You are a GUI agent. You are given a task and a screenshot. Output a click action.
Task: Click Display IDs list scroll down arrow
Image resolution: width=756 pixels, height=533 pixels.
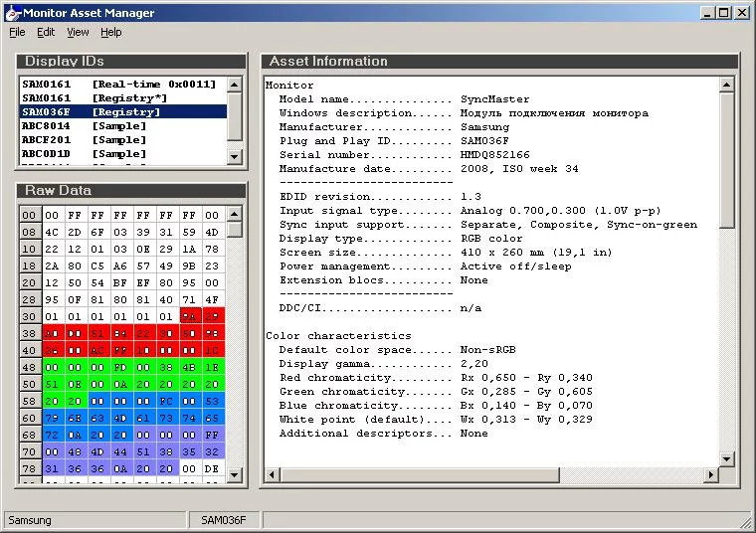pos(235,156)
